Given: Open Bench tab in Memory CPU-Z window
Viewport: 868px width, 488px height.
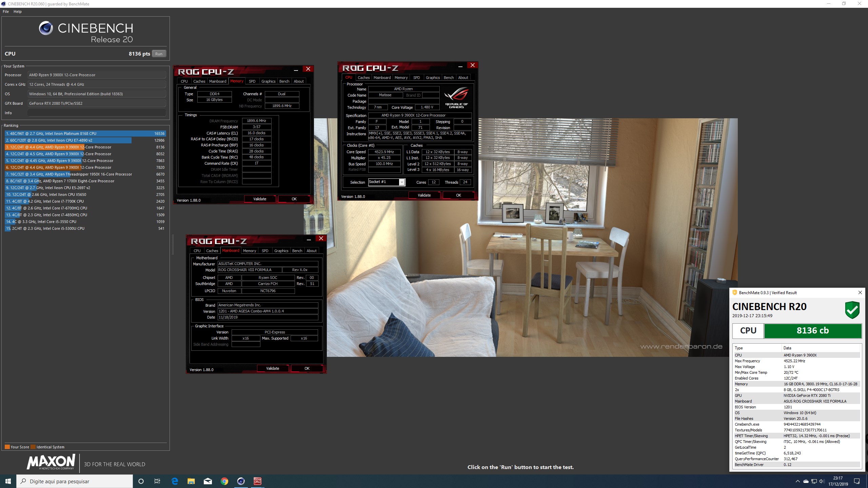Looking at the screenshot, I should (x=284, y=81).
